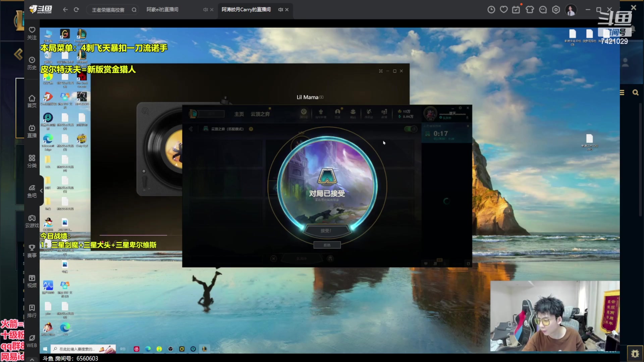Image resolution: width=644 pixels, height=362 pixels.
Task: Go back with Douyu back arrow
Action: [x=65, y=10]
